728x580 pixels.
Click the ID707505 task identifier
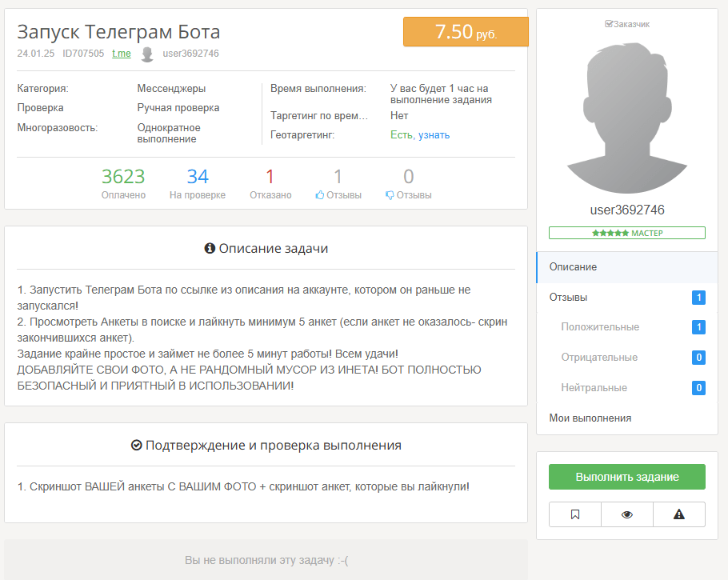point(83,54)
